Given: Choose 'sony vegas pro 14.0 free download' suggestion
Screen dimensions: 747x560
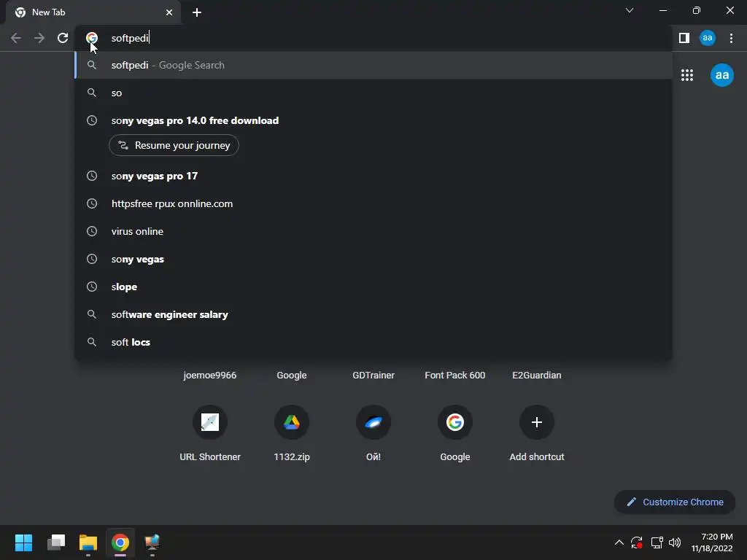Looking at the screenshot, I should tap(373, 120).
